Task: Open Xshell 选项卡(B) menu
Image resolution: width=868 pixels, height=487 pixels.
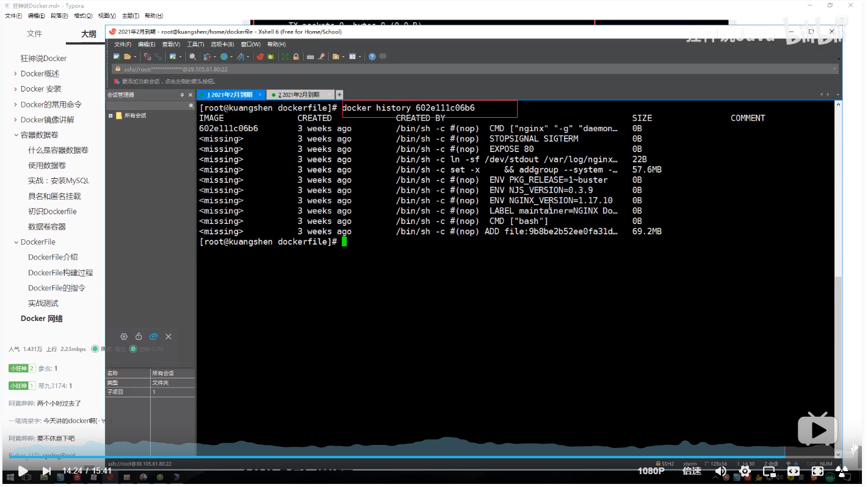Action: [x=222, y=45]
